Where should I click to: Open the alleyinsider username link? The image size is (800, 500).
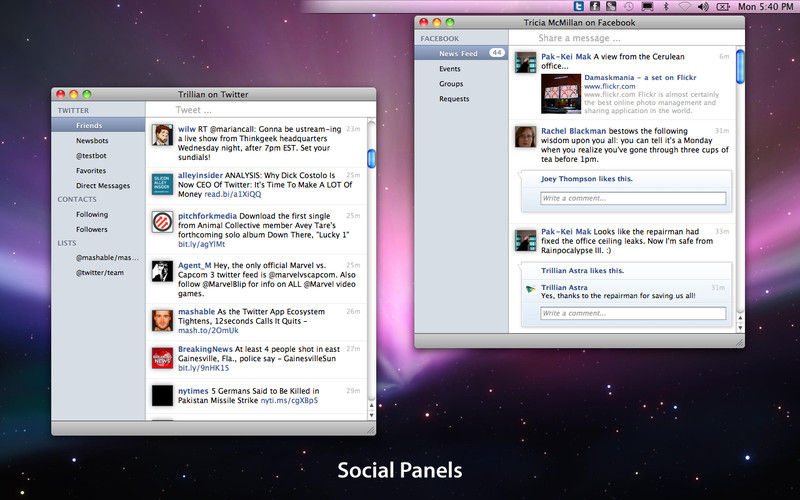(x=201, y=175)
